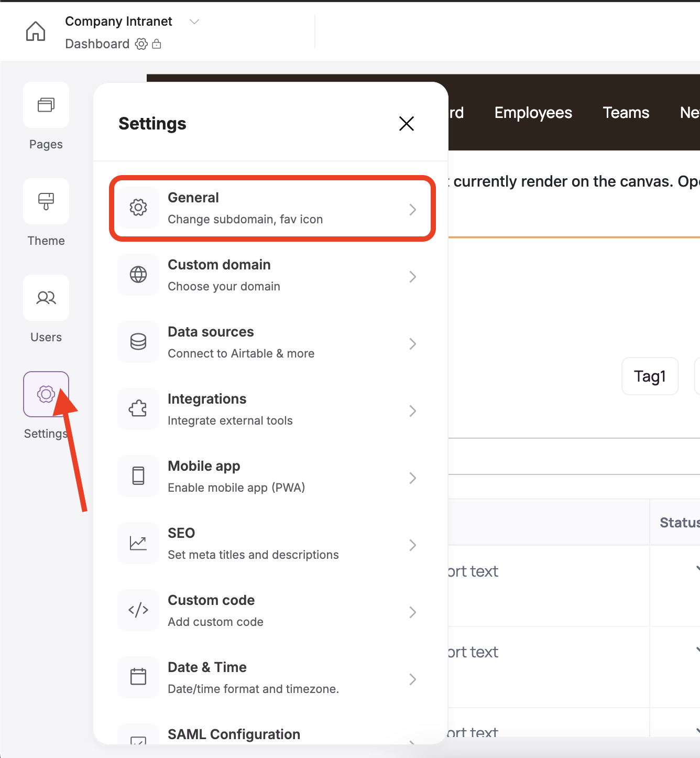Click the Status column header

coord(680,523)
